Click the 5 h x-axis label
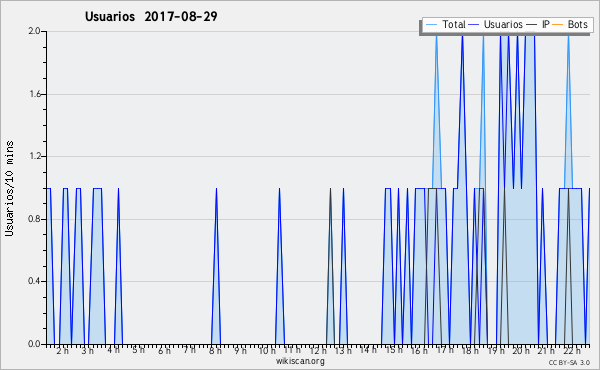The height and width of the screenshot is (370, 600). (x=139, y=350)
